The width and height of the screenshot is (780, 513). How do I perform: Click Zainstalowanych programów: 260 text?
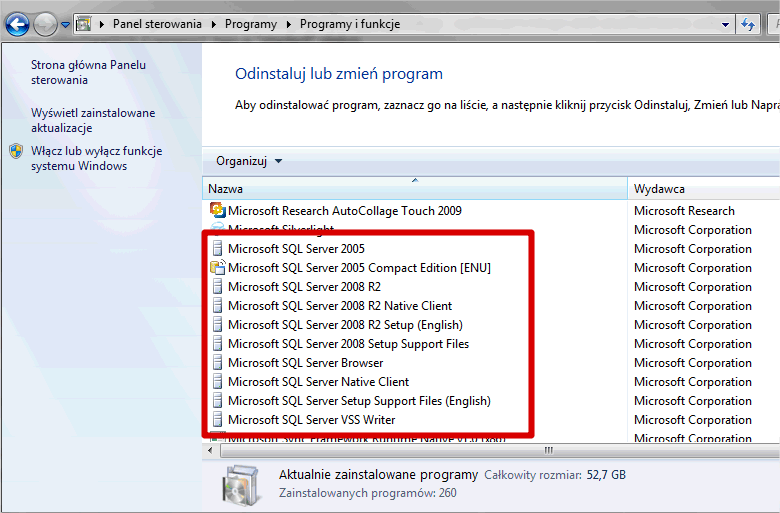pyautogui.click(x=368, y=493)
